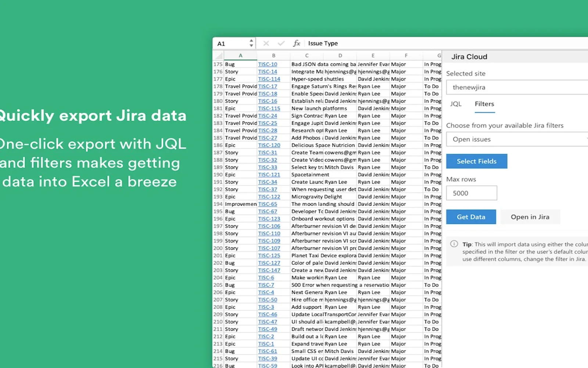Switch to the Filters tab
This screenshot has width=588, height=368.
coord(484,104)
